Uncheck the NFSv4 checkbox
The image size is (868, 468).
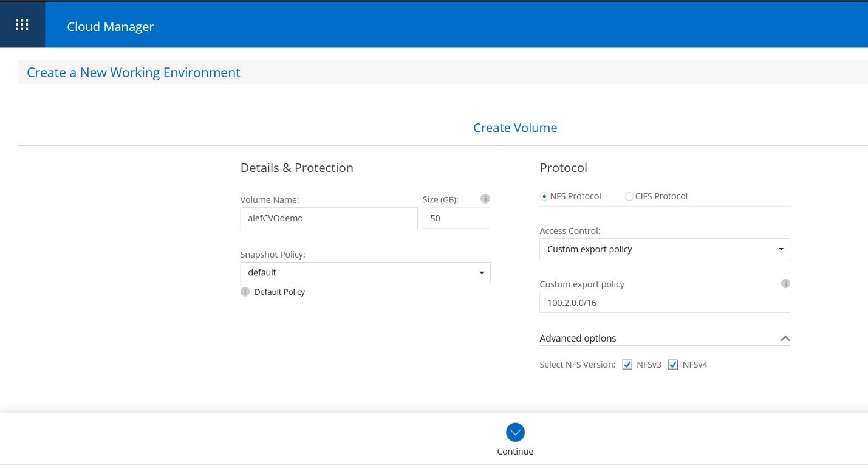pos(672,365)
